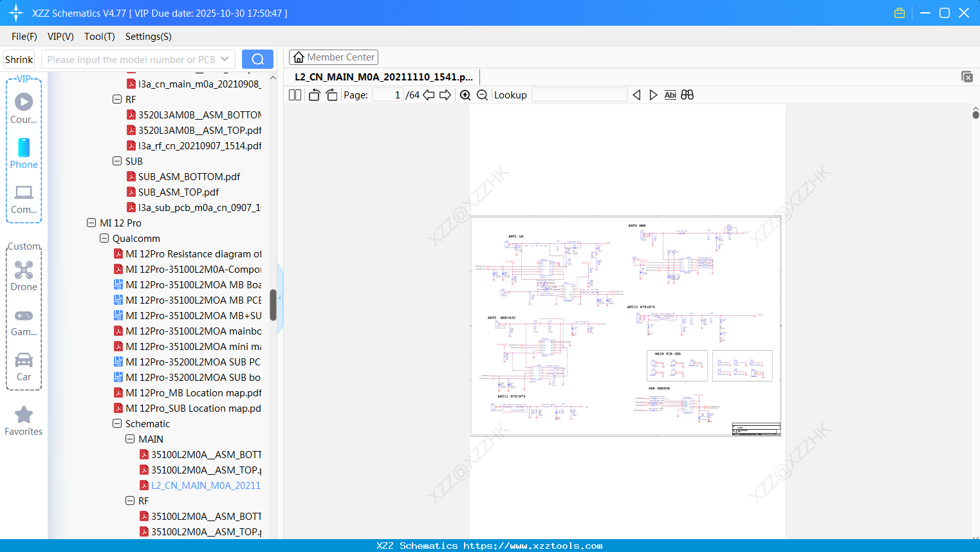Collapse the Schematic folder
The height and width of the screenshot is (552, 980).
point(117,423)
